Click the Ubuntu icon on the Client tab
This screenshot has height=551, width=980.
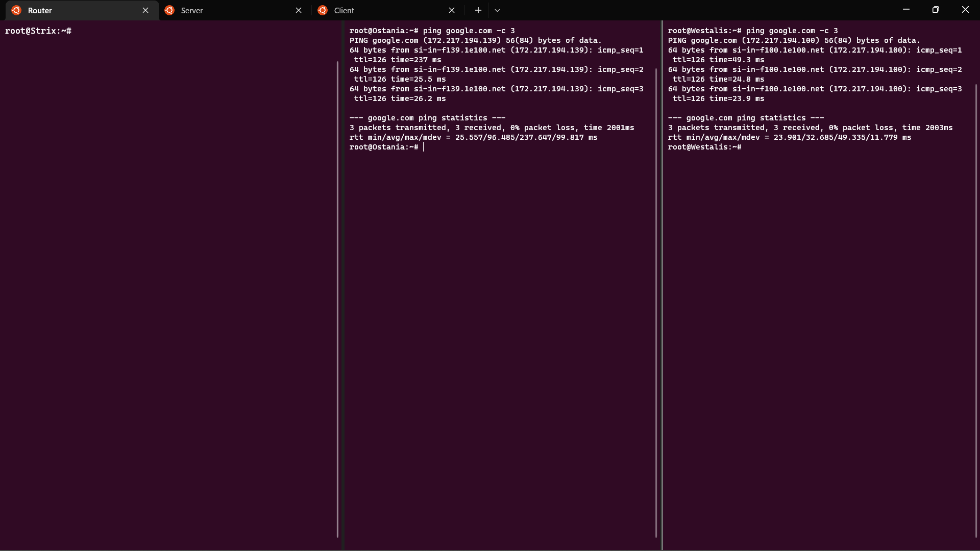click(x=323, y=10)
